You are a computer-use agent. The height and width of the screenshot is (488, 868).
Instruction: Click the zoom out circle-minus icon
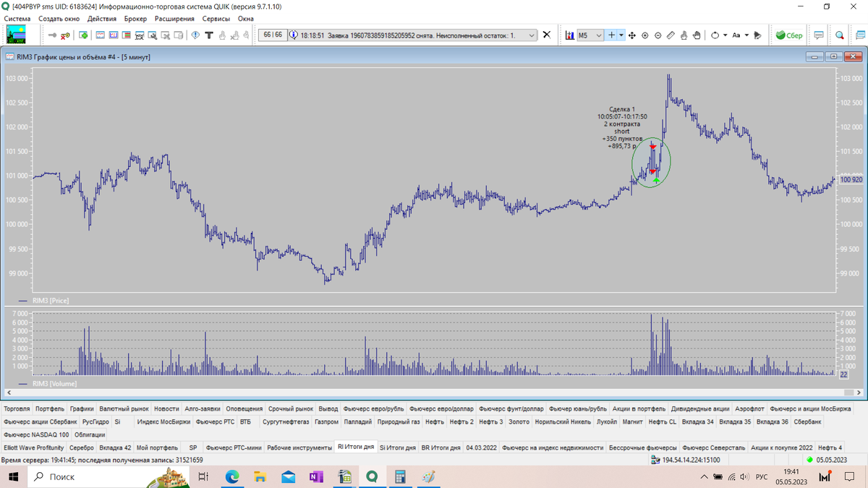coord(658,35)
